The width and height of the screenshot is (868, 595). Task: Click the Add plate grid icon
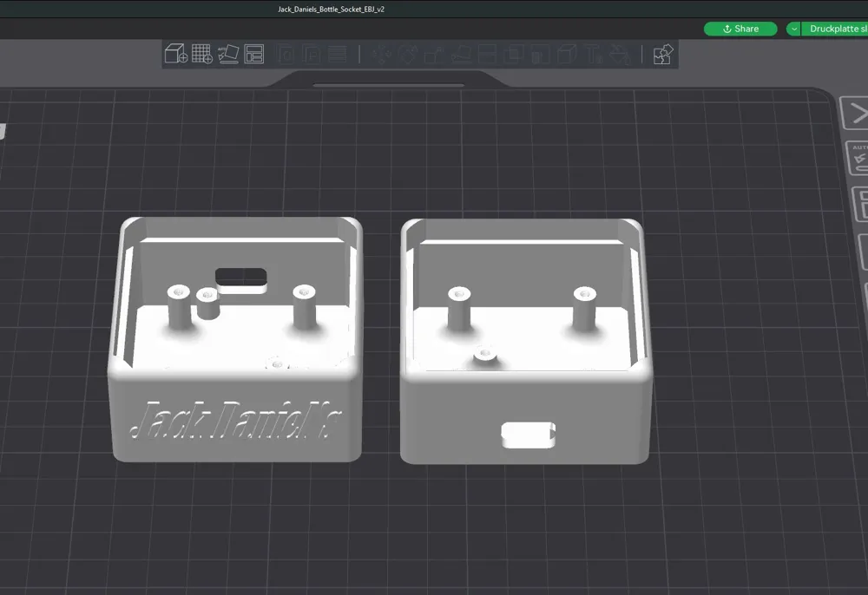pyautogui.click(x=202, y=54)
